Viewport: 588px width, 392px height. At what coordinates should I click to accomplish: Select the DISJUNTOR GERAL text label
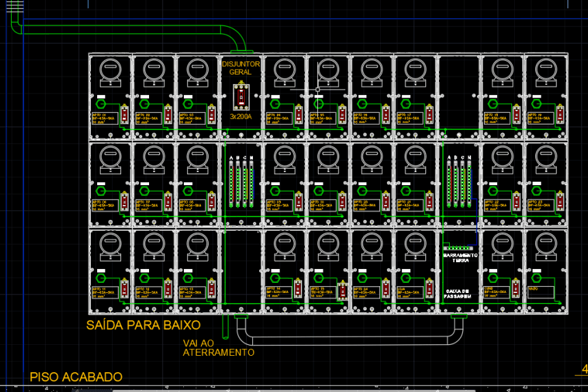point(241,68)
